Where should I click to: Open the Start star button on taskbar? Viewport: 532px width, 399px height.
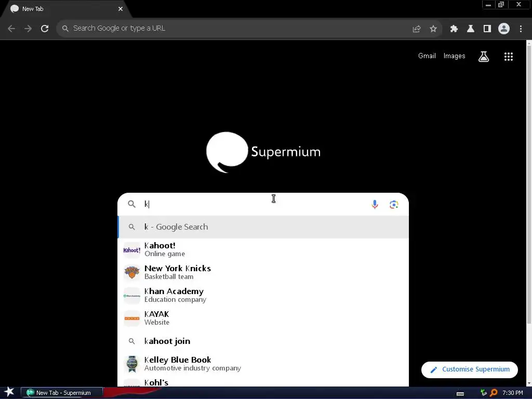click(x=9, y=392)
